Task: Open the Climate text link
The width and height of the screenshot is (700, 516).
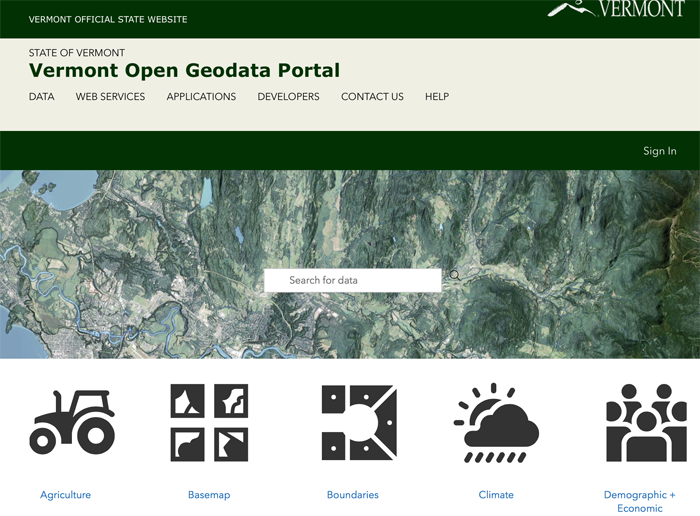Action: 496,495
